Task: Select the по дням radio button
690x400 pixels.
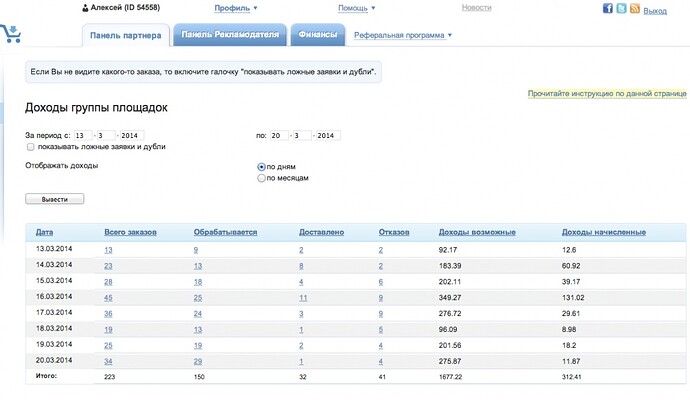Action: pos(261,167)
